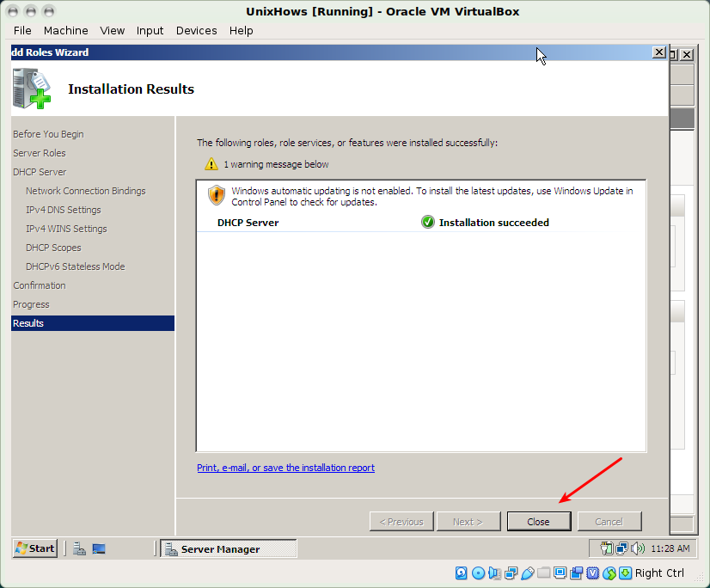Open the Input menu
Screen dimensions: 710x588
150,30
